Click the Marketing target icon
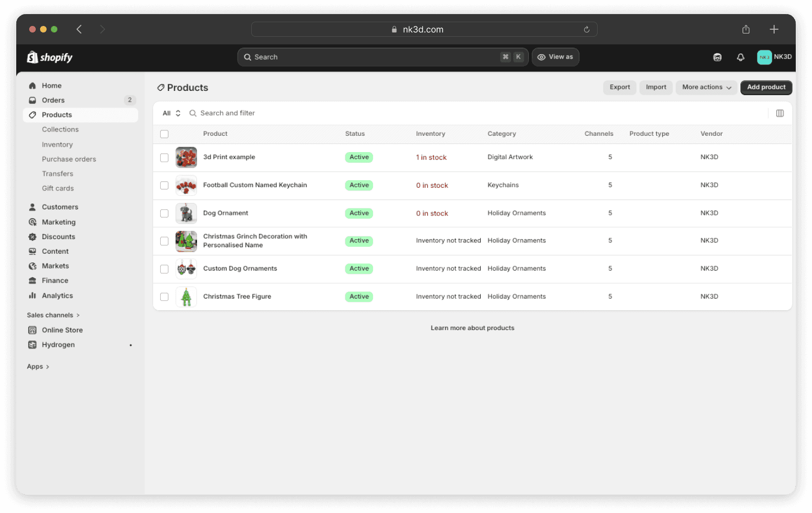 [x=32, y=222]
